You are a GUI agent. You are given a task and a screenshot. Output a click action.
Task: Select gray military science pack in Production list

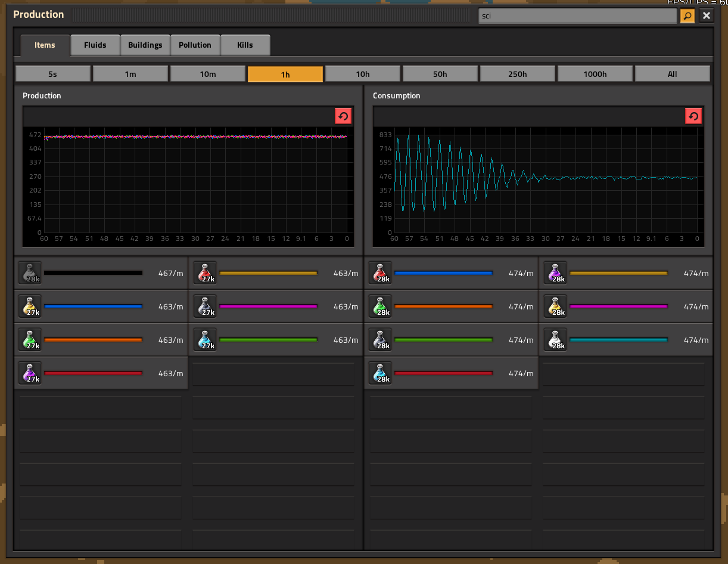click(205, 306)
